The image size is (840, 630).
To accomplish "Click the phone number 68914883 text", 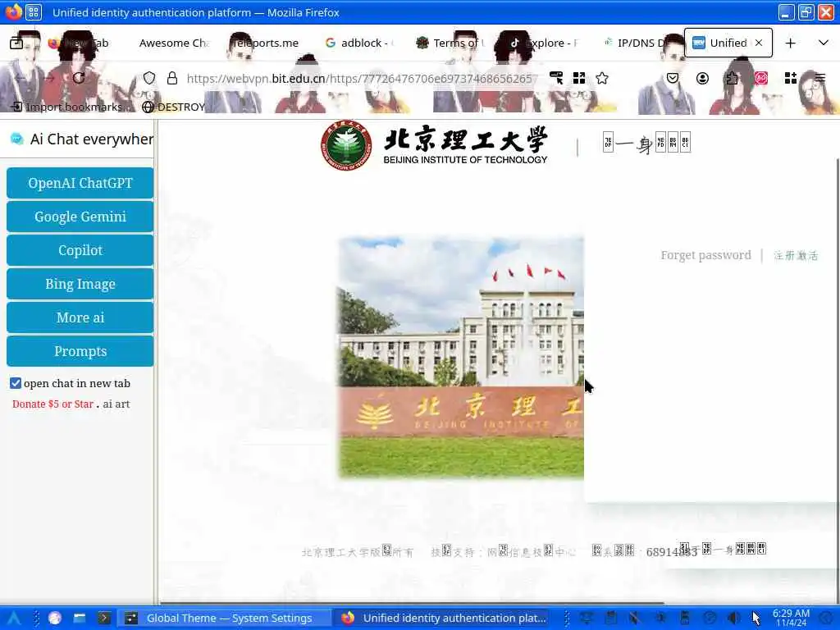I will click(x=671, y=552).
